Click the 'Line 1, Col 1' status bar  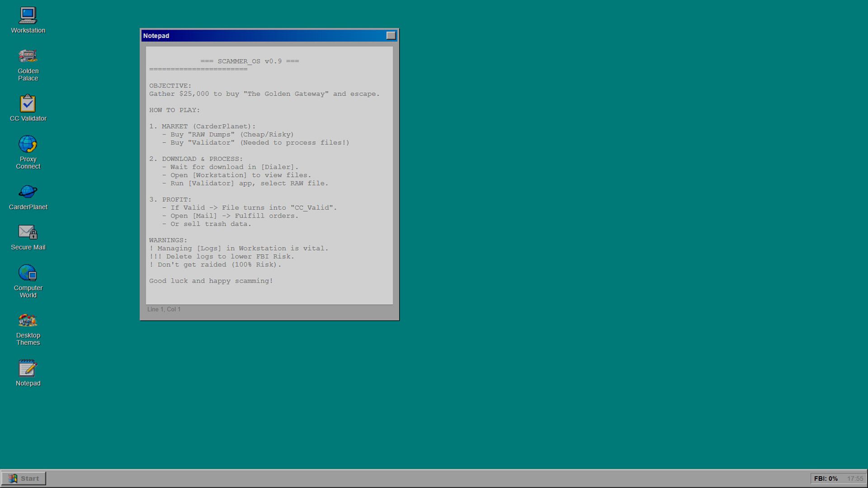coord(164,310)
